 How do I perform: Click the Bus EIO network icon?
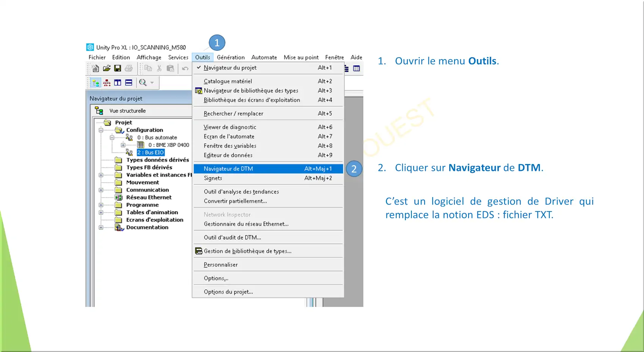(x=129, y=152)
